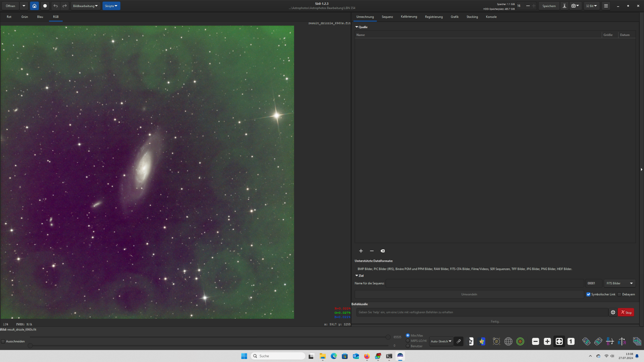Rotate image counterclockwise icon

pos(586,341)
